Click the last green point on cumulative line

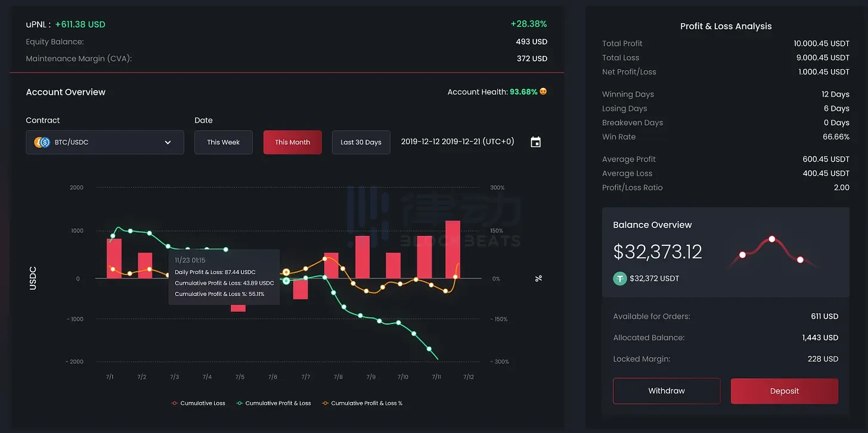click(x=429, y=348)
